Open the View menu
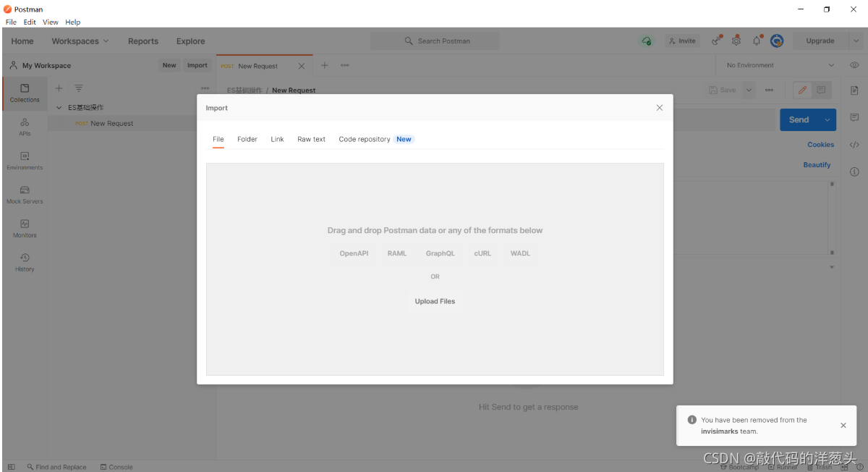Image resolution: width=868 pixels, height=472 pixels. [51, 22]
